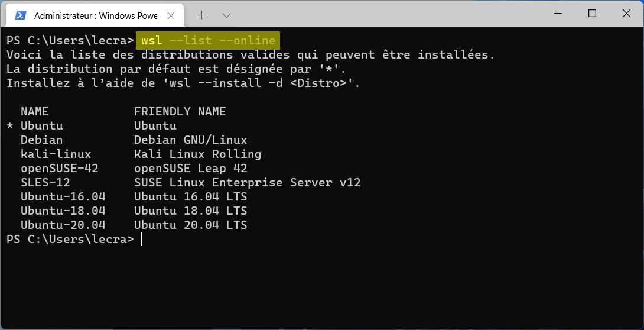Click the PowerShell icon in the tab

point(21,15)
